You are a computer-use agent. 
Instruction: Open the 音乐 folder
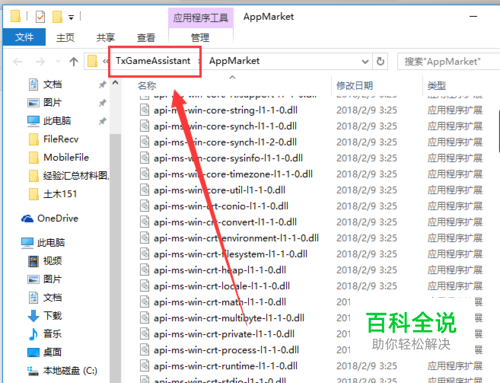coord(52,334)
